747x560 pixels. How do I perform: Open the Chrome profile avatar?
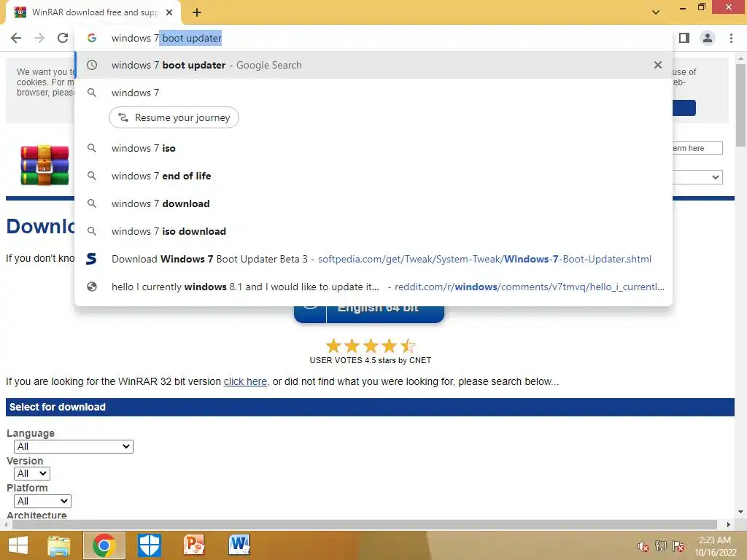708,38
